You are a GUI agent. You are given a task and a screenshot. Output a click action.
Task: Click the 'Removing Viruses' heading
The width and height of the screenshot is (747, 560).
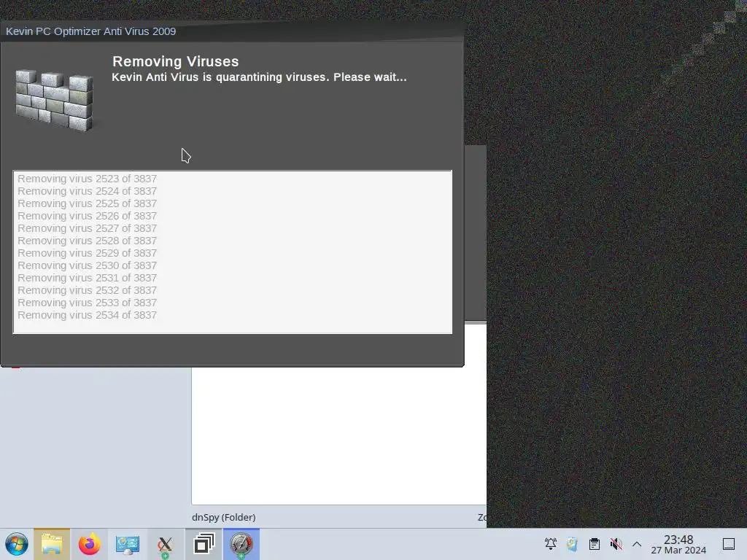(x=175, y=61)
